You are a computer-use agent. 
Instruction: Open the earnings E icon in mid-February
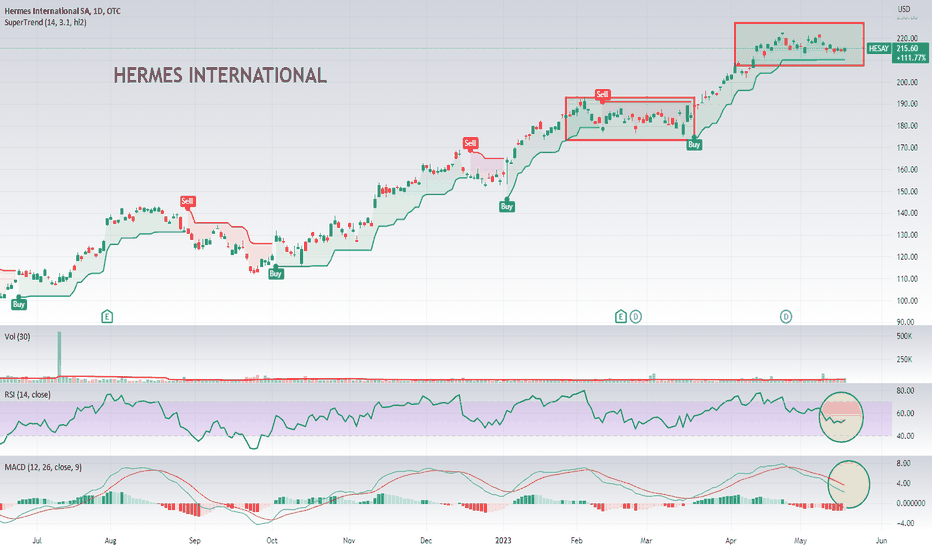pyautogui.click(x=621, y=316)
